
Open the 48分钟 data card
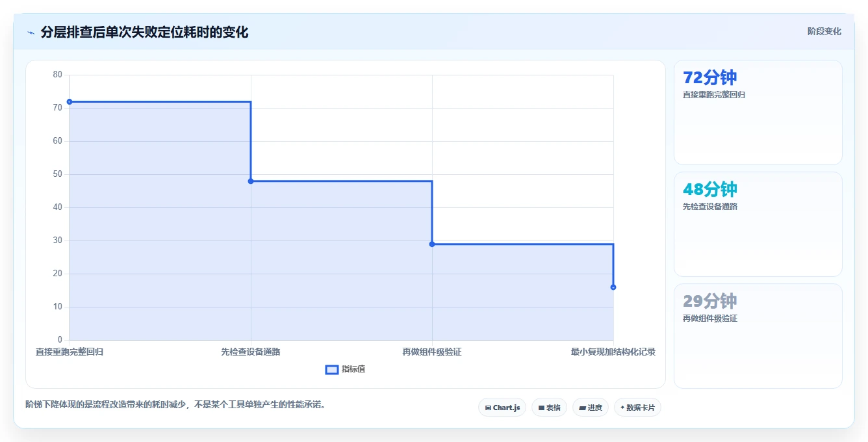[x=758, y=224]
